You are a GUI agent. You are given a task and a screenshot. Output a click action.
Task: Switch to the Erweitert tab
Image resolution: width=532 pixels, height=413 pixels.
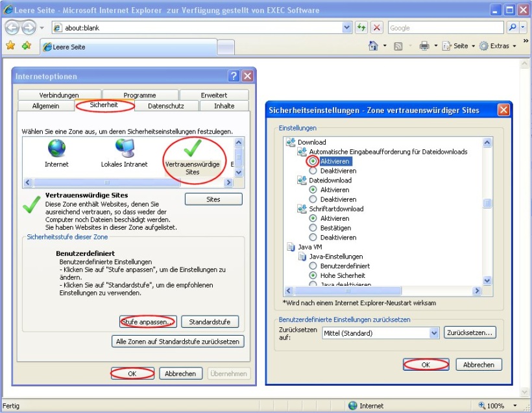[214, 95]
